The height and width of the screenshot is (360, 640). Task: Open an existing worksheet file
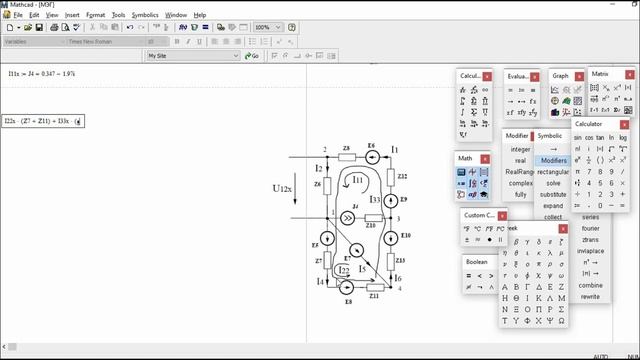(x=28, y=27)
